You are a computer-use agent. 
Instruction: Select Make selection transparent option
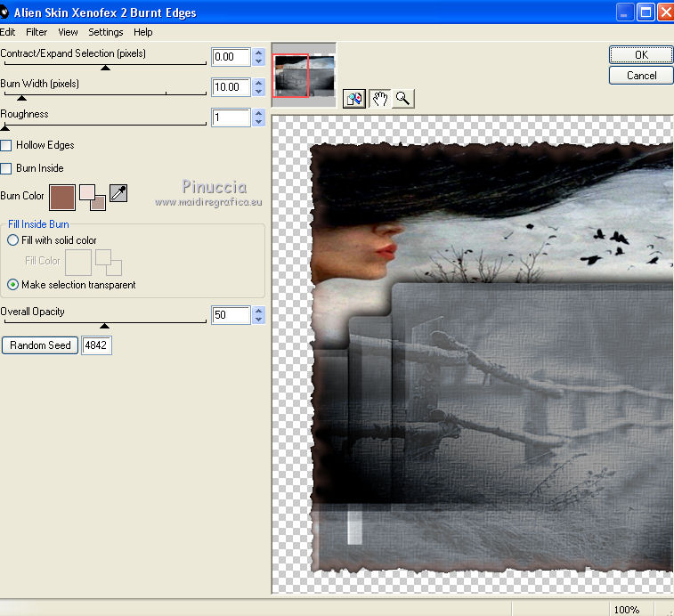12,285
